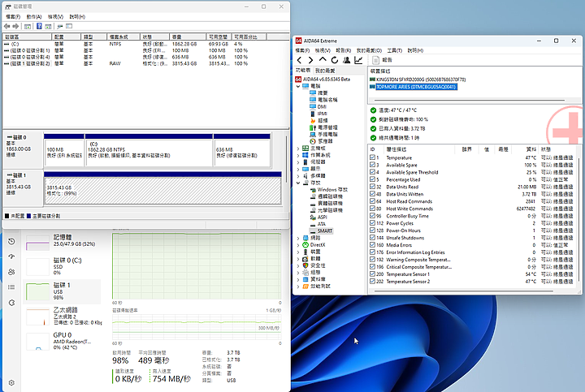The image size is (585, 392).
Task: Expand the Benchmark node in AIDA64 tree
Action: pyautogui.click(x=298, y=286)
